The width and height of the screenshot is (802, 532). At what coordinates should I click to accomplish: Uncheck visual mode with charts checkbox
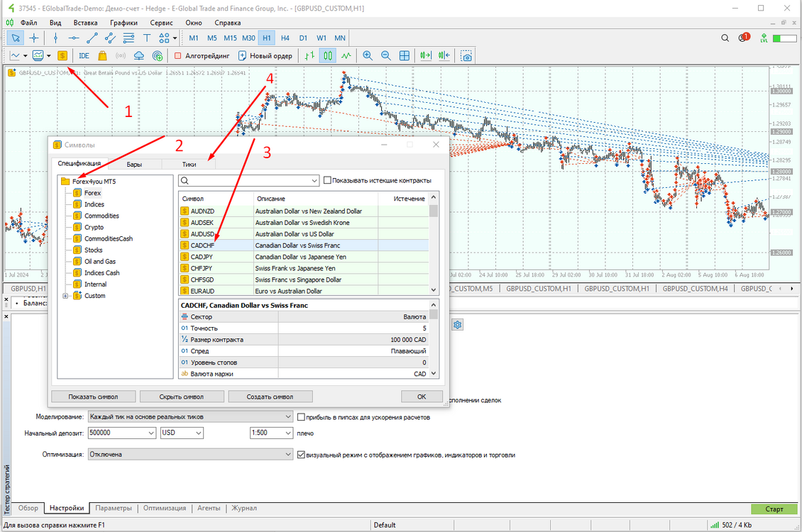(301, 454)
